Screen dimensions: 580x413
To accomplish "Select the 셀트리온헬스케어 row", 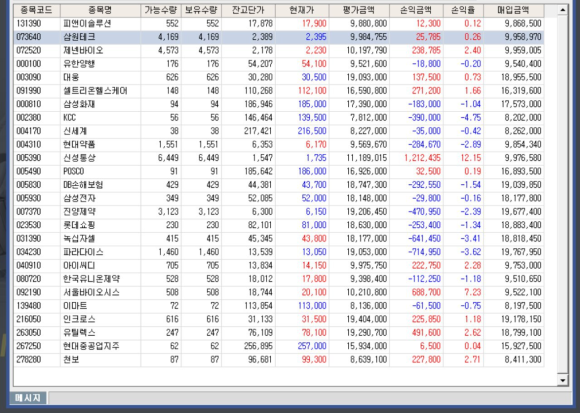I will pos(279,91).
